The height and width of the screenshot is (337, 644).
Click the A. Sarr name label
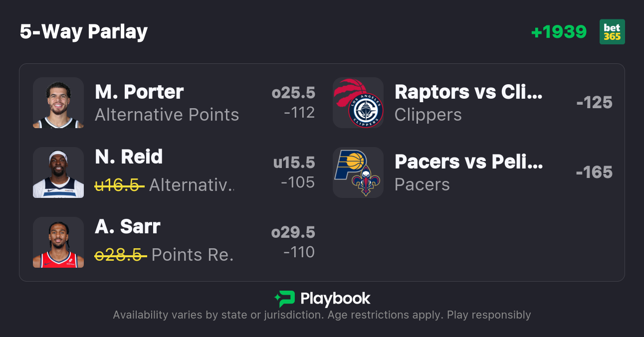[128, 227]
